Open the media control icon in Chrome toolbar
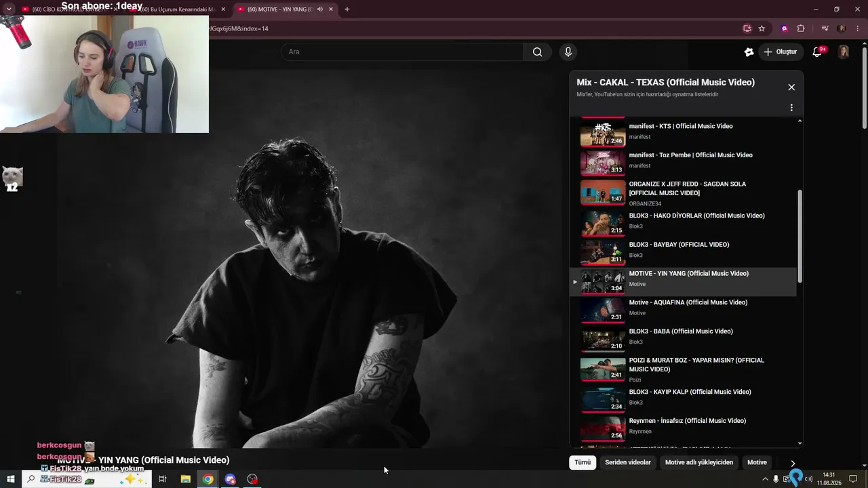 click(825, 28)
